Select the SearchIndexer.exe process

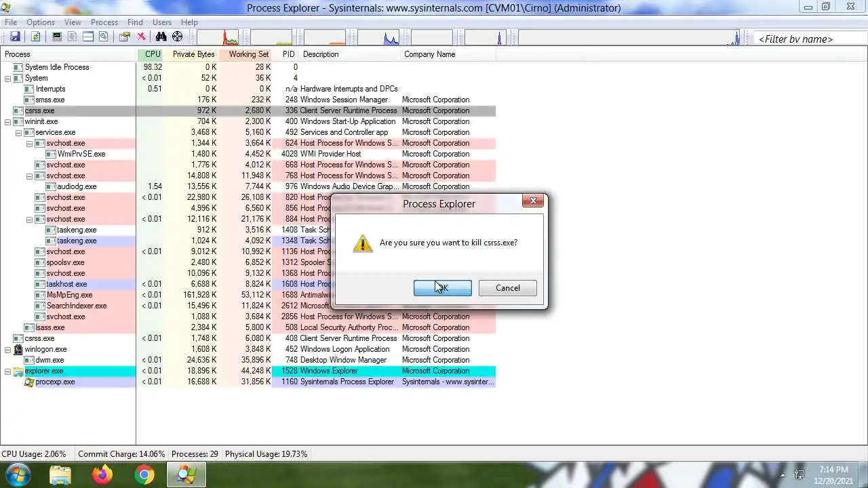pos(77,306)
